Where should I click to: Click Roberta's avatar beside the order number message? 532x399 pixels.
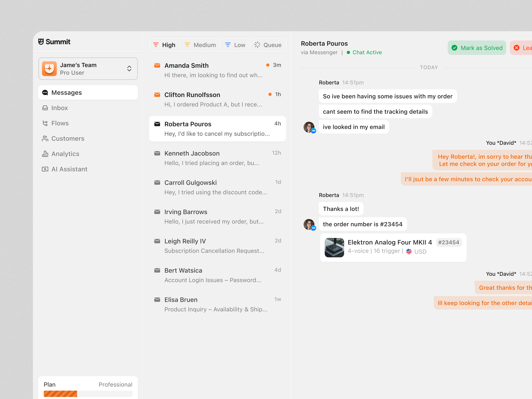(x=309, y=224)
